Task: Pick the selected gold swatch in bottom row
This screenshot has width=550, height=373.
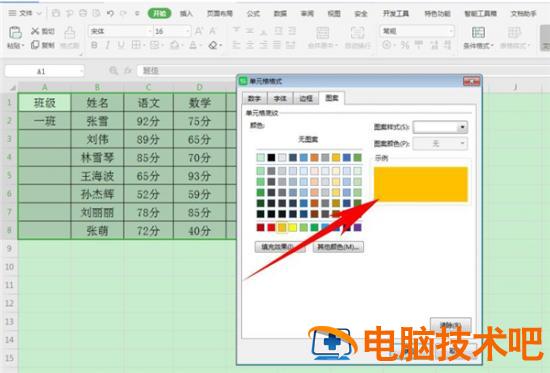Action: click(282, 228)
